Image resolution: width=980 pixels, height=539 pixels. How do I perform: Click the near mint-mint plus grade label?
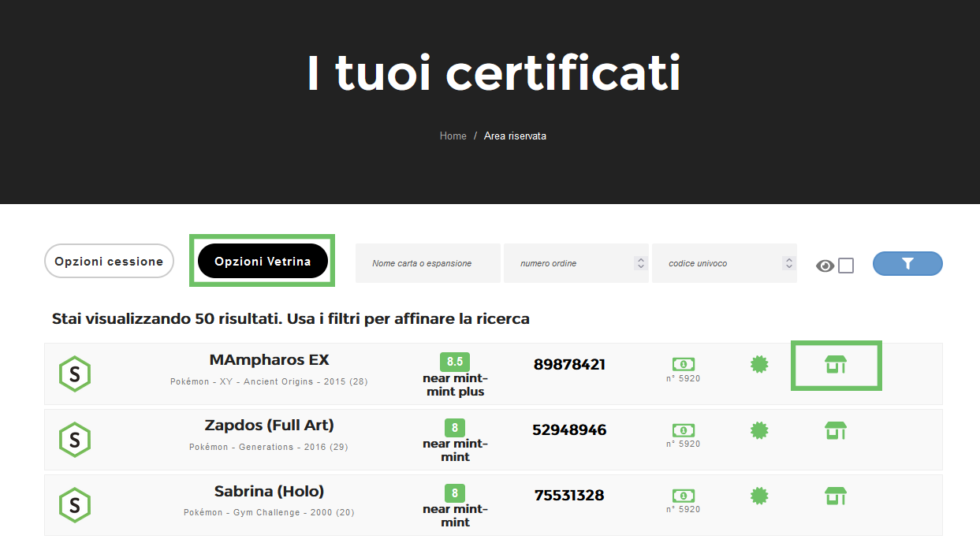click(455, 385)
